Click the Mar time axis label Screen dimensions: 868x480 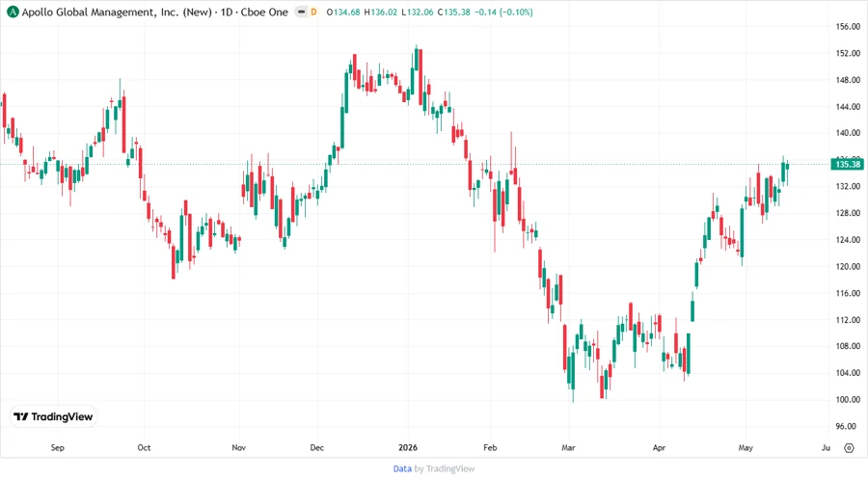coord(568,447)
